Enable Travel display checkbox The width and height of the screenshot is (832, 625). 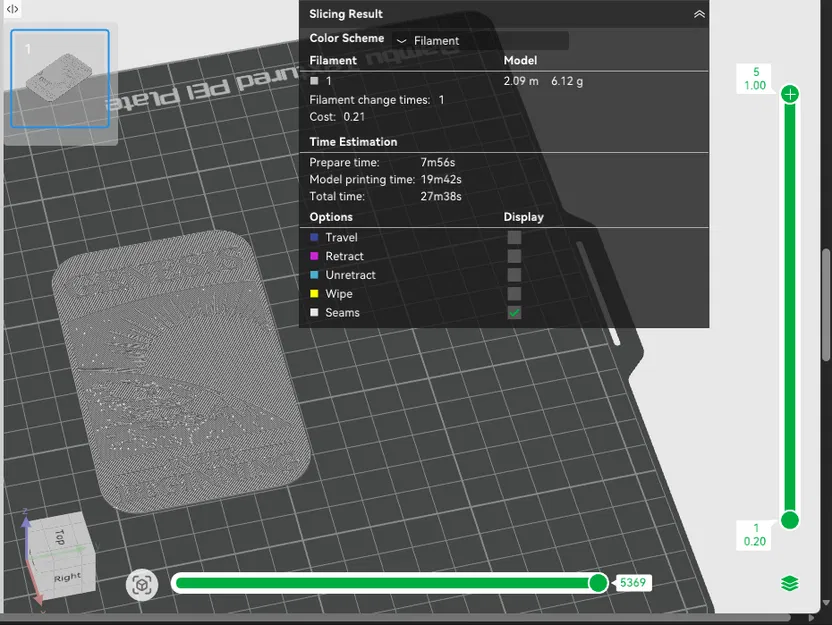pyautogui.click(x=514, y=237)
